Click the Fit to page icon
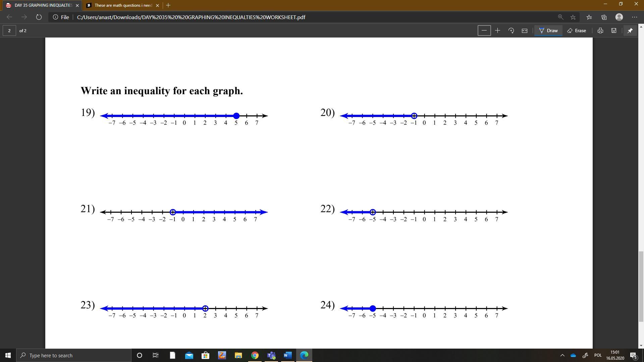Screen dimensions: 644x362 pyautogui.click(x=525, y=31)
